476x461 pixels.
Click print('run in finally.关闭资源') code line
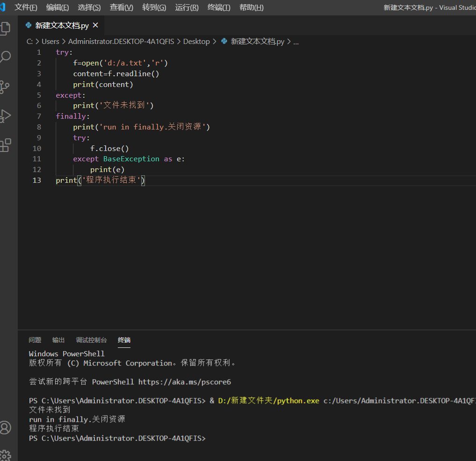coord(142,127)
